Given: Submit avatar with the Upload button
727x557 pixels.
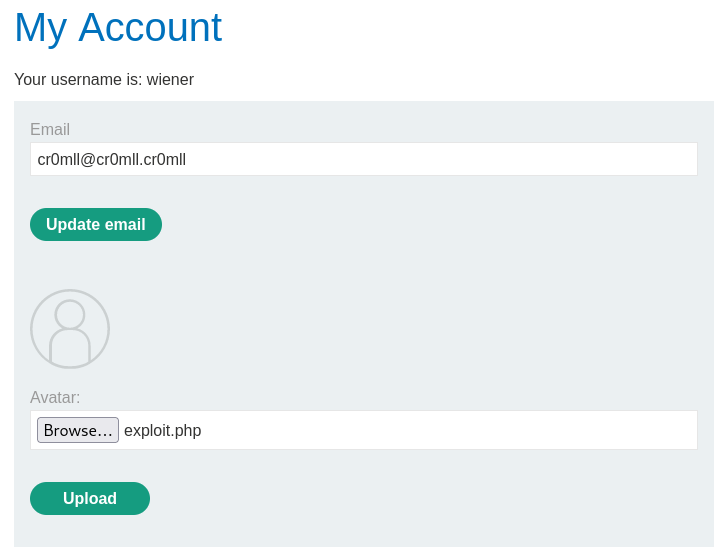Looking at the screenshot, I should (x=90, y=498).
